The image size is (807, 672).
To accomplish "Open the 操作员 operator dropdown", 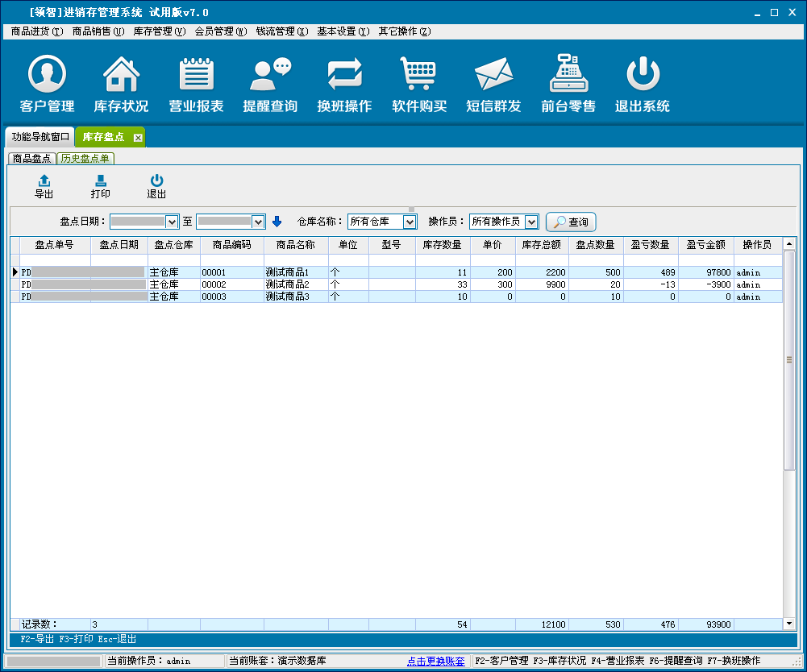I will (531, 222).
